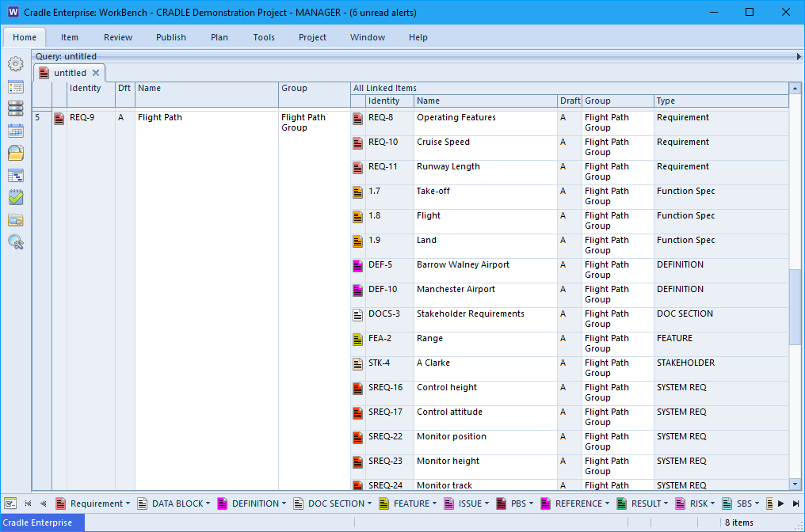805x532 pixels.
Task: Open the DEFINITION dropdown arrow
Action: pyautogui.click(x=284, y=503)
